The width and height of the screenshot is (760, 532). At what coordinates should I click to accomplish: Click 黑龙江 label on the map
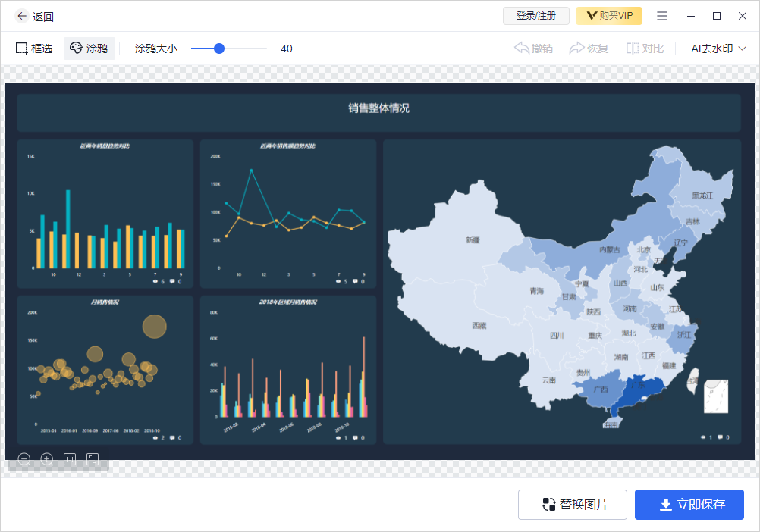pyautogui.click(x=702, y=196)
